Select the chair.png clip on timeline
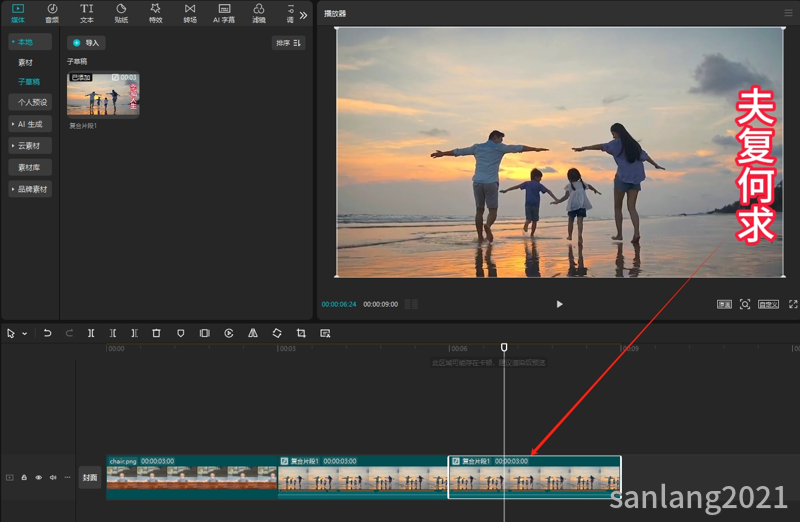 192,477
